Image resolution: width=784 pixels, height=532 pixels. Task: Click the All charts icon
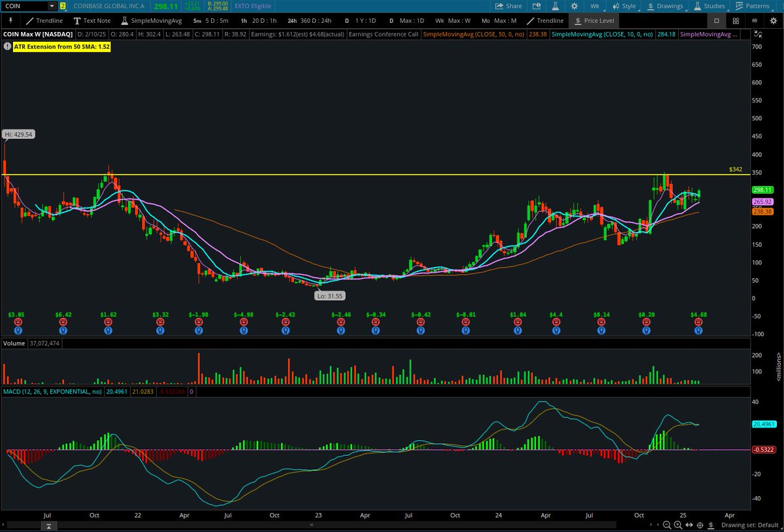[x=755, y=20]
